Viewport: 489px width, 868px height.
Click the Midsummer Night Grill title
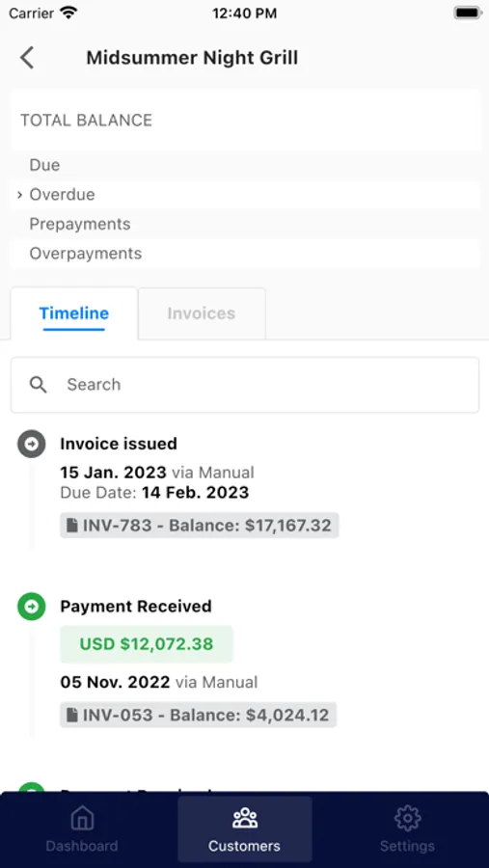point(192,58)
